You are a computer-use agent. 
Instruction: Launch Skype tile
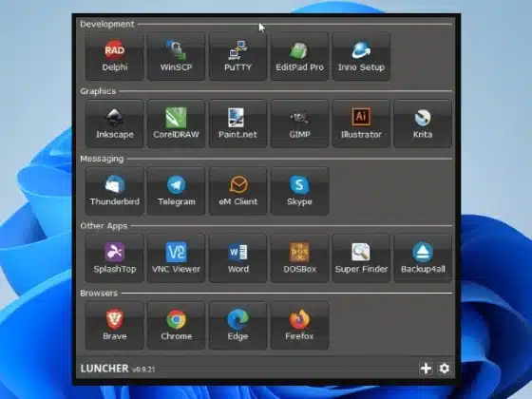(299, 191)
